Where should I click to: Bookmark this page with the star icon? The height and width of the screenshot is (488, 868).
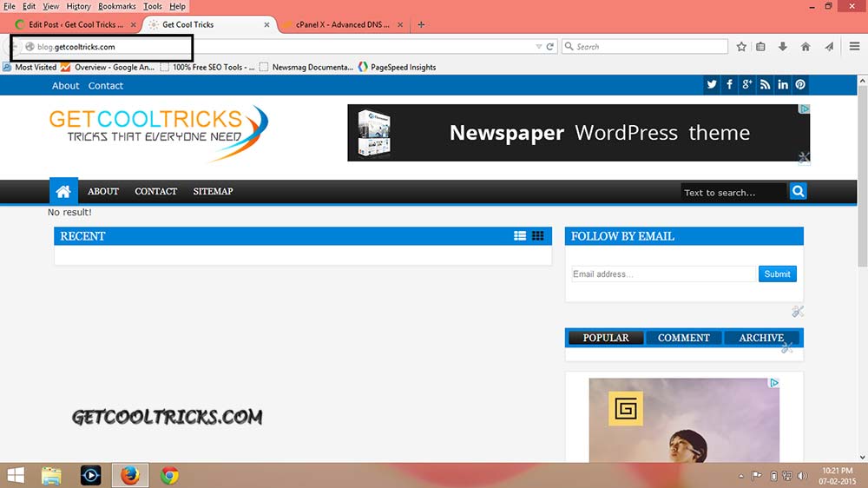point(741,47)
